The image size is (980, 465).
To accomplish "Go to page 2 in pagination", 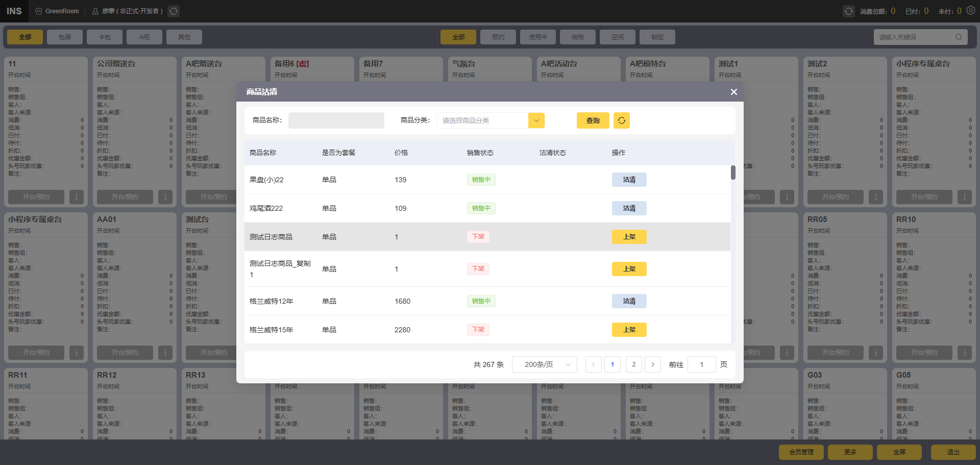I will [633, 364].
